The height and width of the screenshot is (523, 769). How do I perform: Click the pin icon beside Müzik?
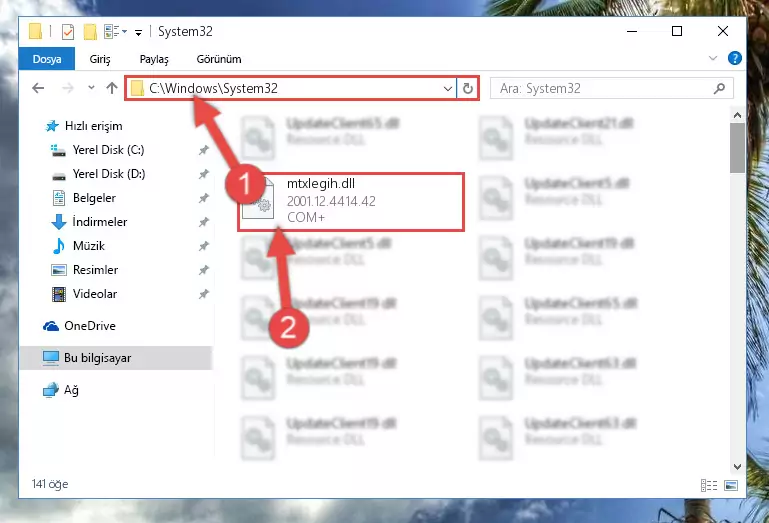point(204,246)
